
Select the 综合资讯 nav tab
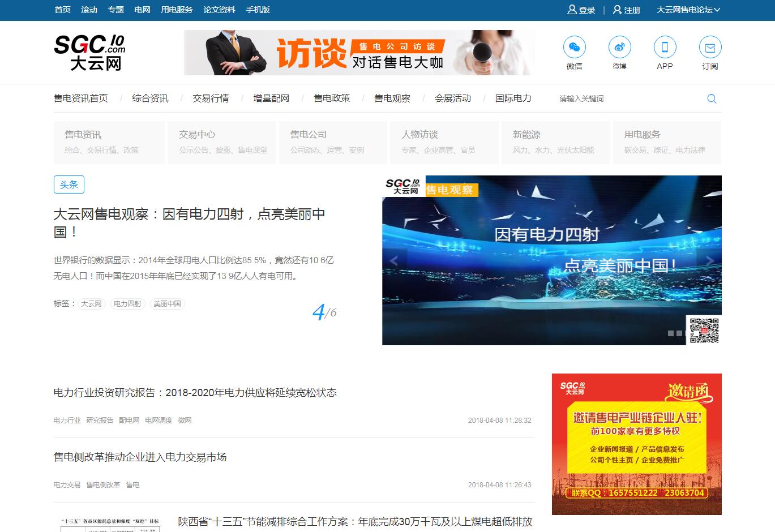[x=150, y=98]
